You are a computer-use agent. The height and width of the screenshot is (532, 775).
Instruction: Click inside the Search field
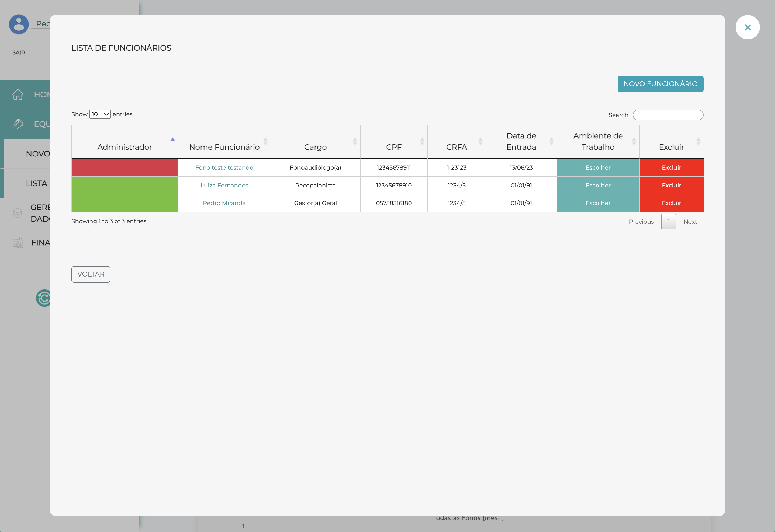pyautogui.click(x=668, y=115)
